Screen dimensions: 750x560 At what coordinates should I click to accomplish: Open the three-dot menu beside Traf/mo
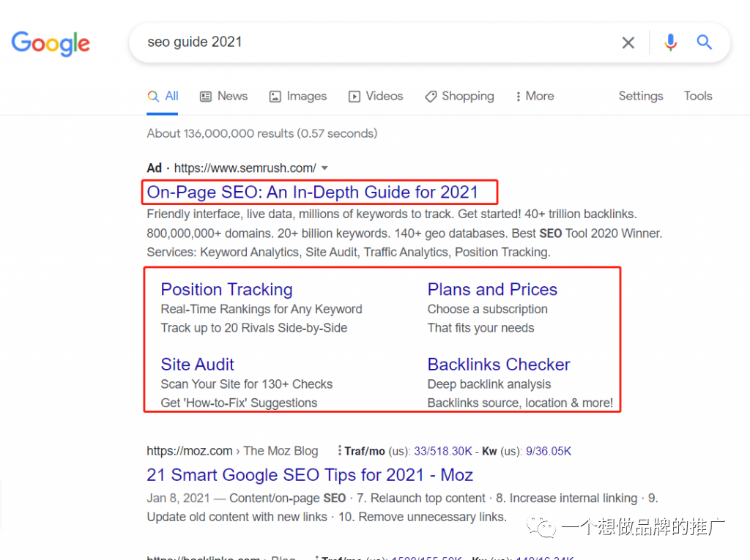pyautogui.click(x=339, y=450)
